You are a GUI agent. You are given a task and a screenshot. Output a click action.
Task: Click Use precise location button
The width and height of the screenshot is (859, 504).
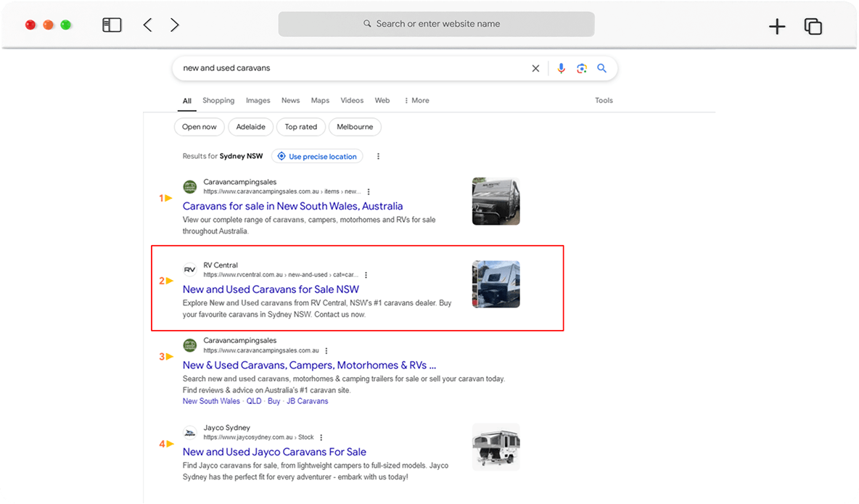tap(317, 156)
